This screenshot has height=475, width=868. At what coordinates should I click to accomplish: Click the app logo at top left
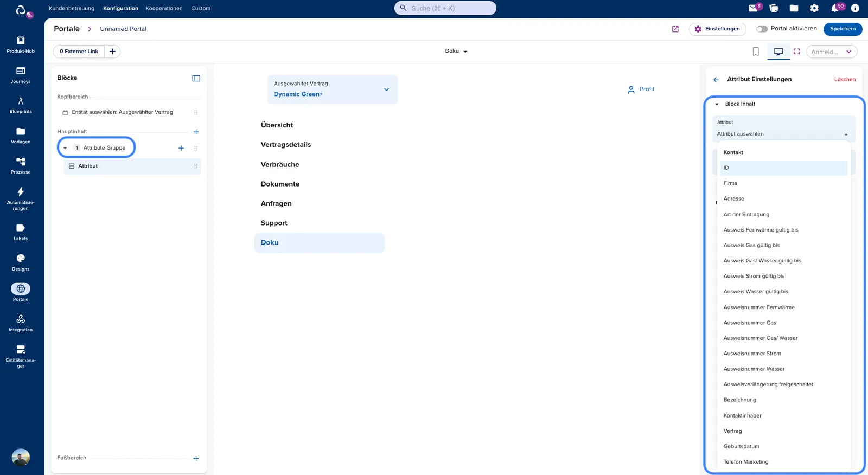point(21,10)
